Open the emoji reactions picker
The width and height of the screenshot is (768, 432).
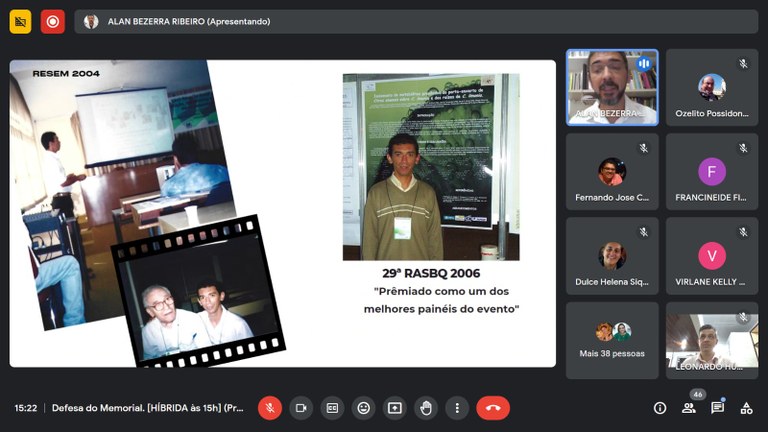pos(364,408)
